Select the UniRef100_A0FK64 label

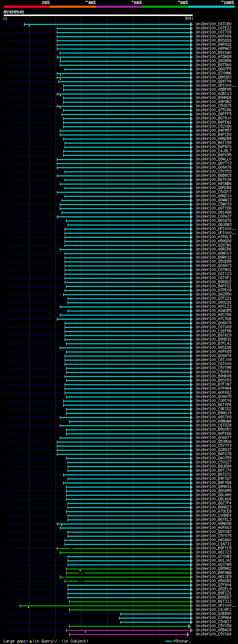coord(213,36)
